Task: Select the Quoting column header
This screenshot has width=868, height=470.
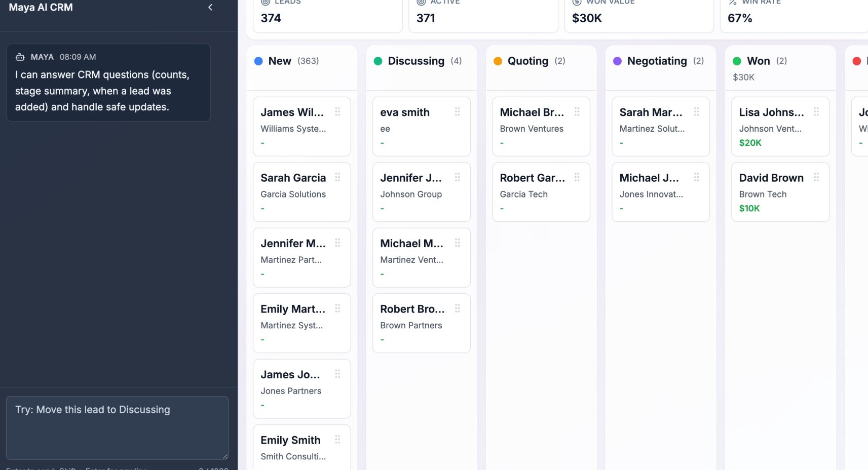Action: [x=541, y=68]
